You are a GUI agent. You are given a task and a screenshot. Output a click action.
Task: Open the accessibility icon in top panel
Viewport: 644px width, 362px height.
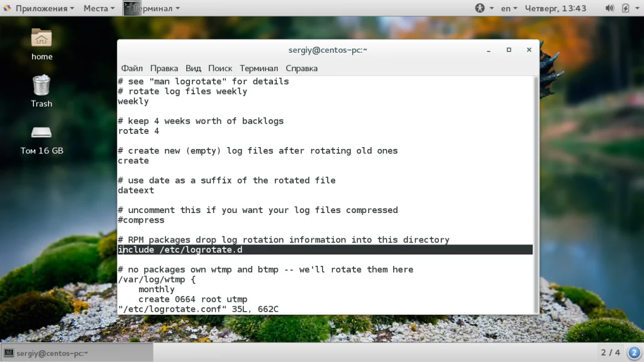(480, 8)
